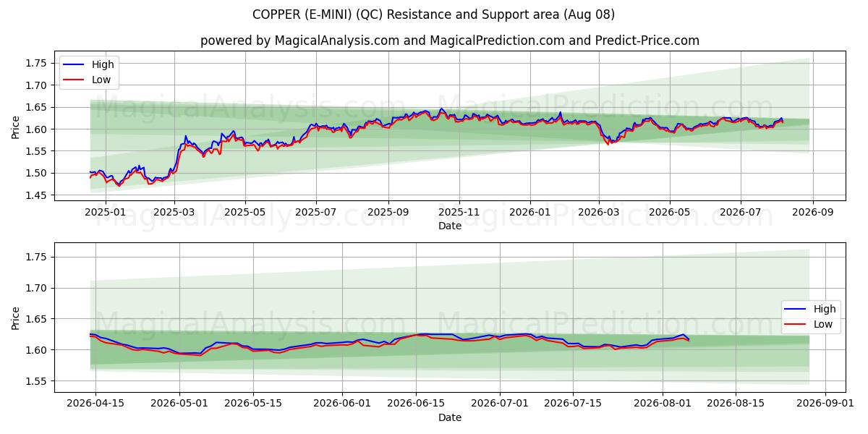This screenshot has width=868, height=434.
Task: Click the '1.55' y-axis label of the bottom chart
Action: (37, 381)
